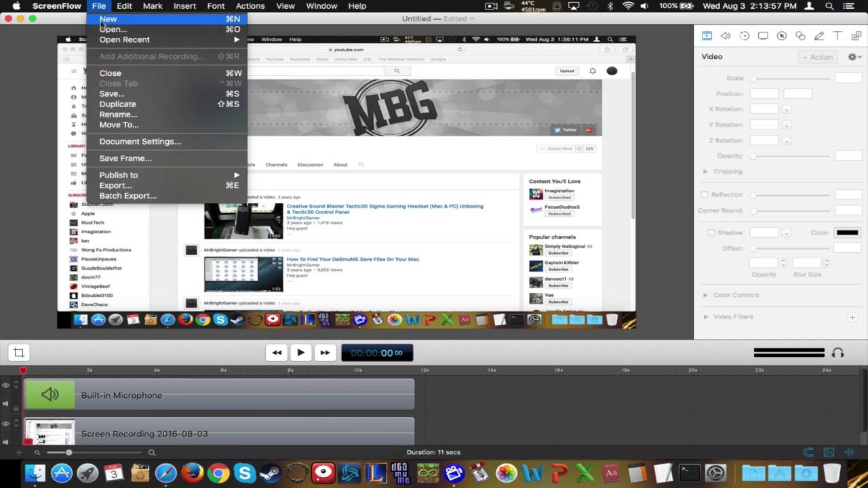This screenshot has height=488, width=868.
Task: Click the audio waveform display icon
Action: click(x=848, y=452)
